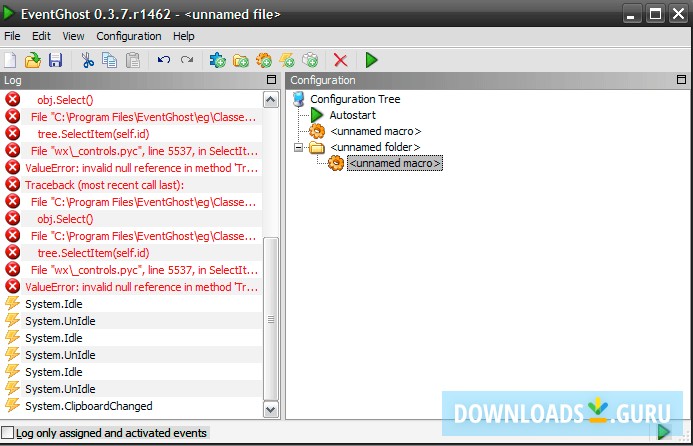Click the red X delete toolbar icon
Screen dimensions: 693x446
[x=340, y=60]
